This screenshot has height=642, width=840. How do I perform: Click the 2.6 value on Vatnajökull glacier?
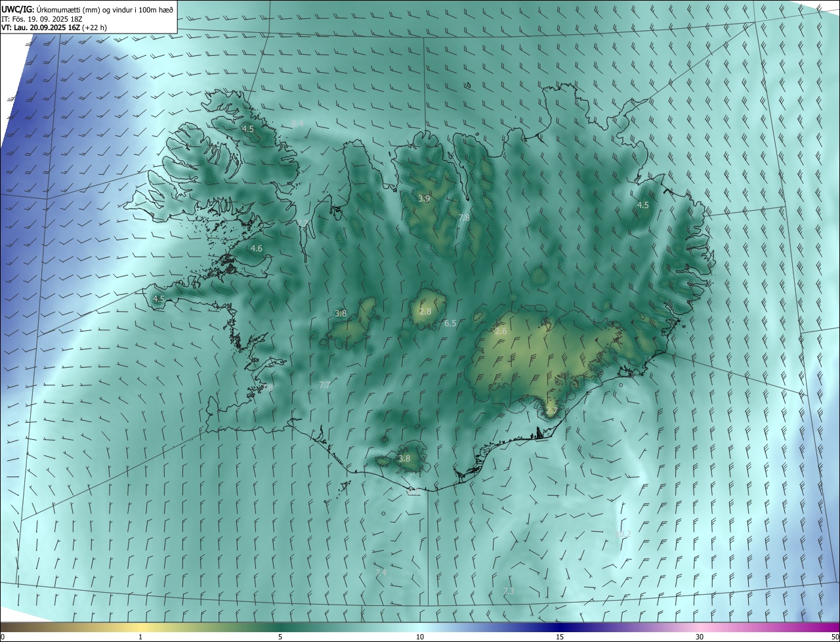(501, 332)
